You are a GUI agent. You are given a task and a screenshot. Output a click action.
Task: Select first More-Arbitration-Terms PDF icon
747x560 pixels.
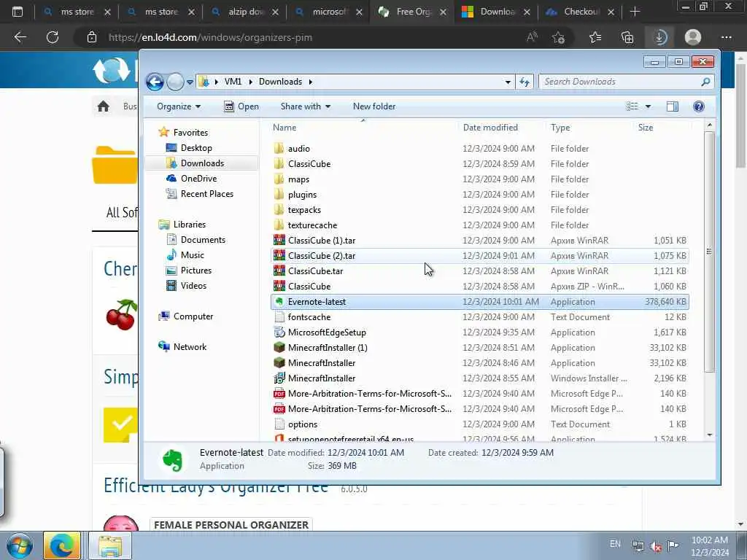click(279, 393)
